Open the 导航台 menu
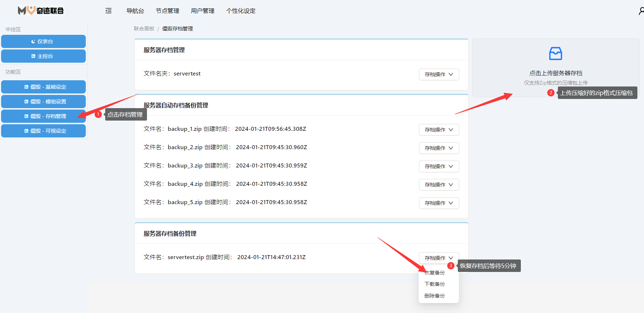 tap(135, 11)
